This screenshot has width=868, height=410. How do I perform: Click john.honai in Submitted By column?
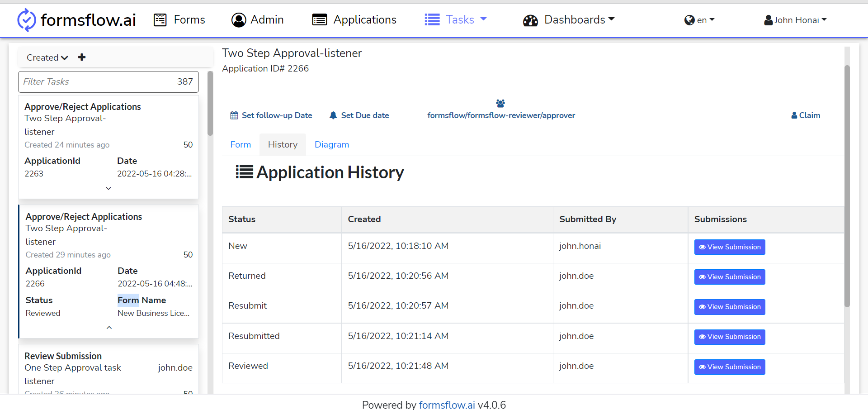point(580,246)
